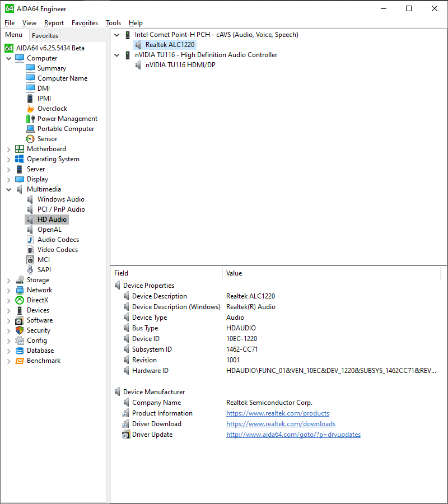This screenshot has height=504, width=448.
Task: Click the Power Management battery icon
Action: (x=30, y=119)
